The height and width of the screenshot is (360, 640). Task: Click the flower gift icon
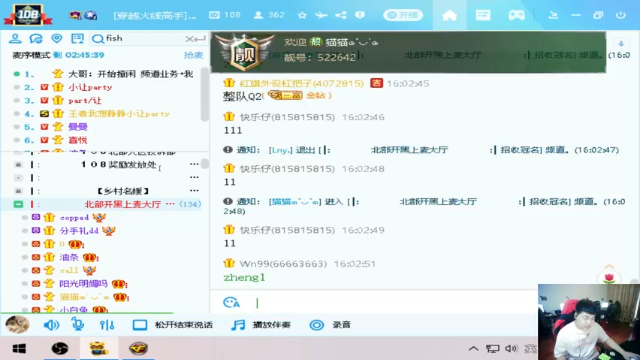(609, 278)
